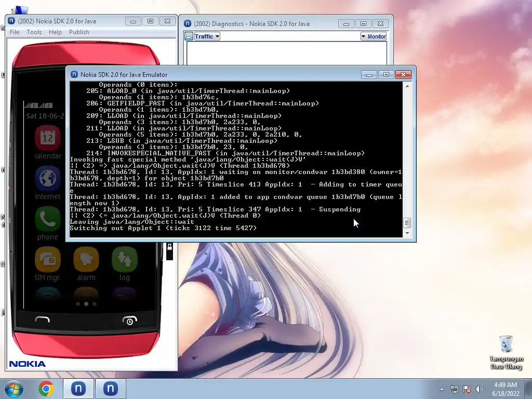Viewport: 532px width, 399px height.
Task: Click 'Leaving java/lang/Object::wait' console line
Action: tap(132, 222)
